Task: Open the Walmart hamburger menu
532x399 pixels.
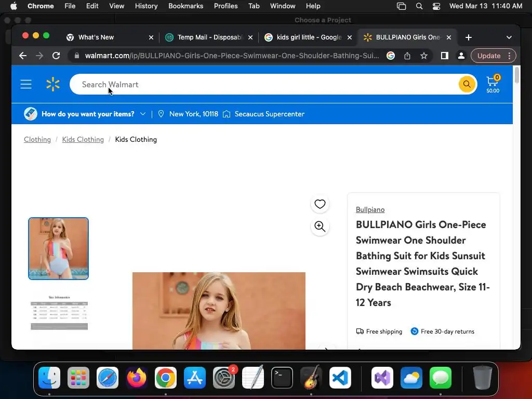Action: pos(26,84)
